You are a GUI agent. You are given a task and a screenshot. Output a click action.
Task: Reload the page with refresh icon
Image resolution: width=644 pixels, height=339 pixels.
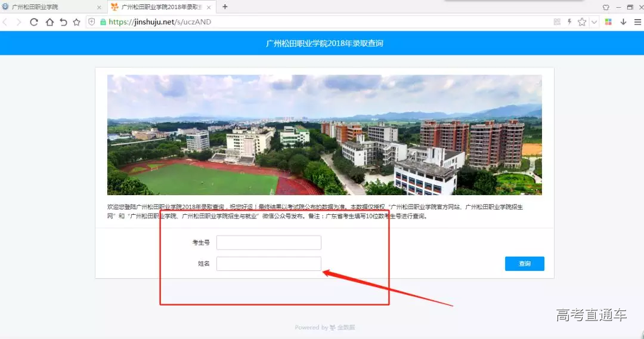tap(33, 22)
